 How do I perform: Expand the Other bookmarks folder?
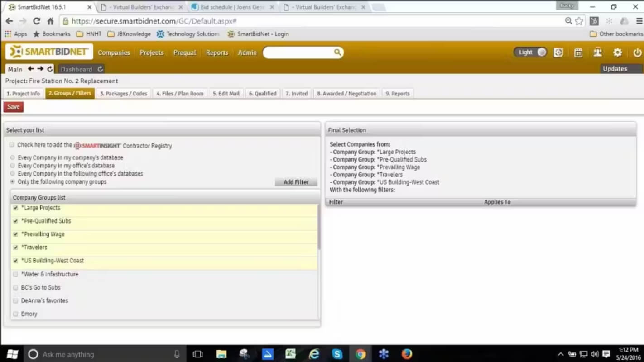pyautogui.click(x=616, y=34)
